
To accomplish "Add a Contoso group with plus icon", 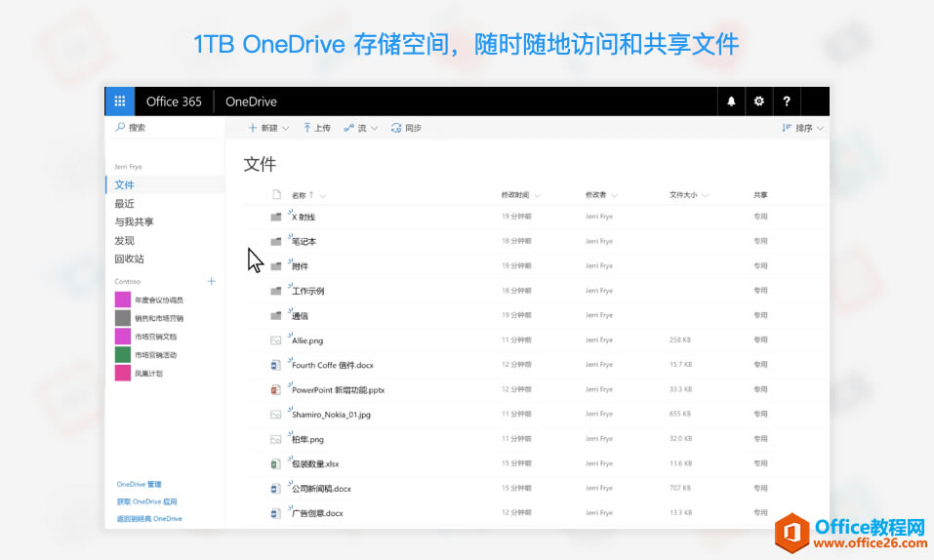I will point(212,281).
